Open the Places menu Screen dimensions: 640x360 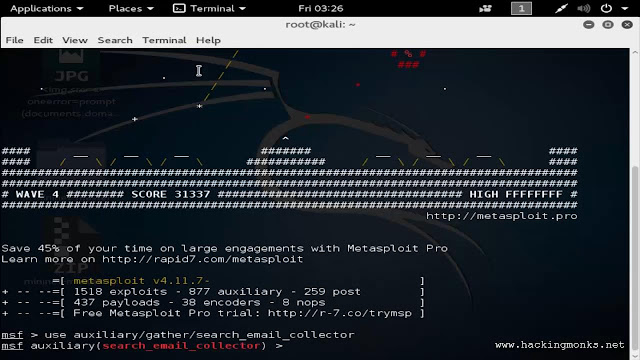131,9
